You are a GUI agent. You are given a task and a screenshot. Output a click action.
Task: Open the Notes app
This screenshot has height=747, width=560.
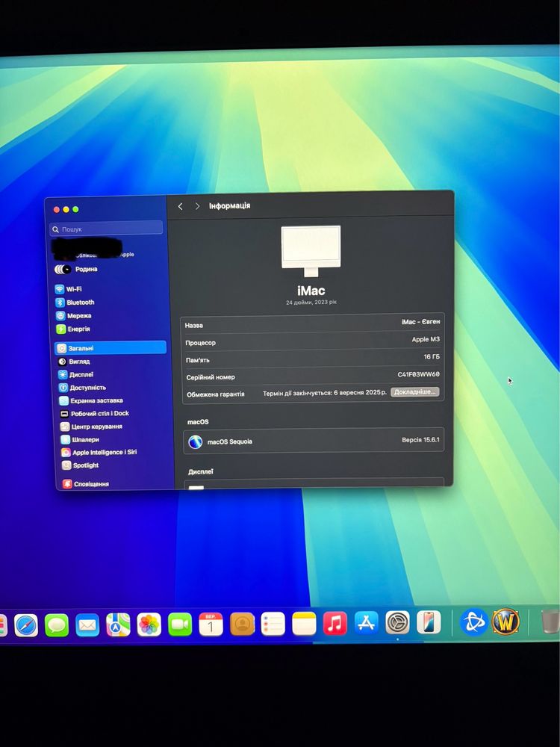(x=304, y=624)
